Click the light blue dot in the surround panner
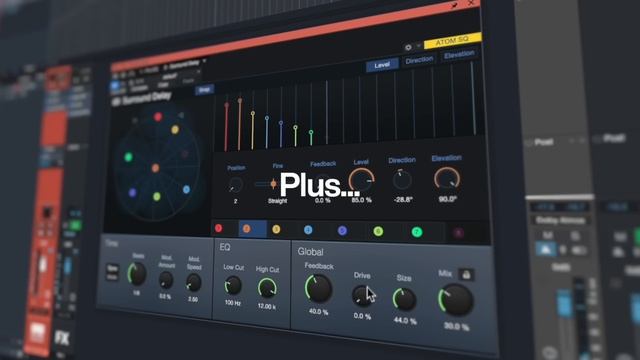Viewport: 640px width, 360px height. click(186, 189)
